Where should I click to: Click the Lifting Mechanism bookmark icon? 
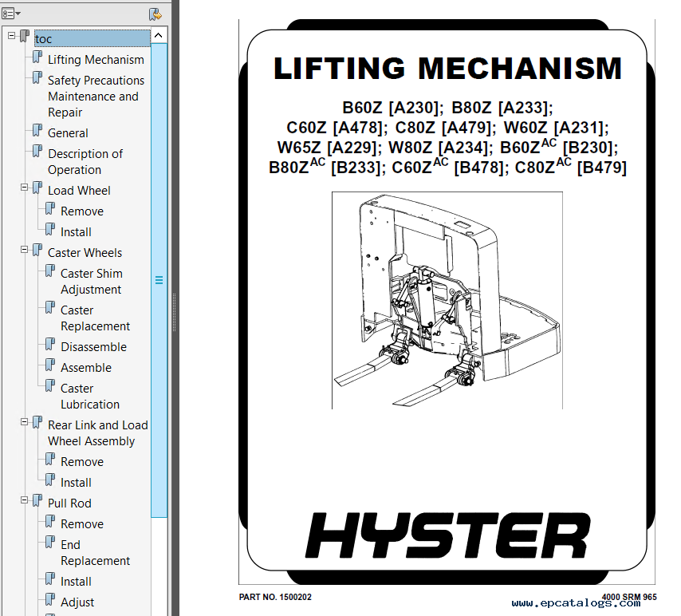[37, 57]
